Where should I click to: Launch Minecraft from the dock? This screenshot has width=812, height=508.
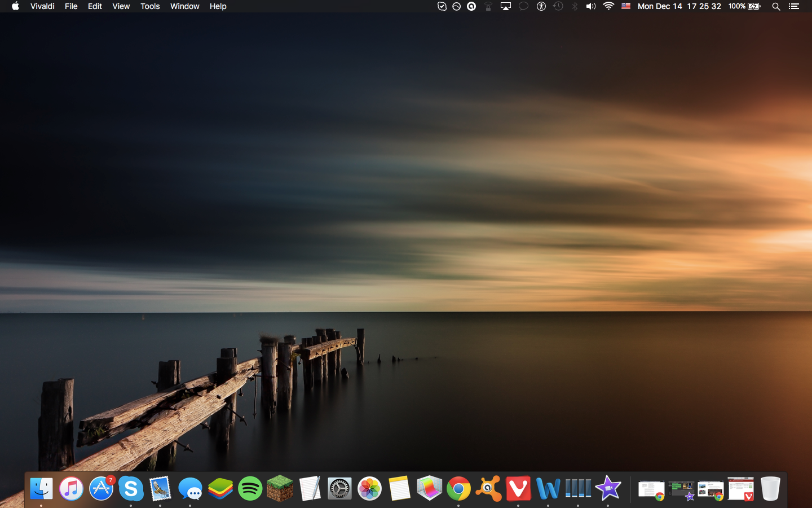(280, 488)
